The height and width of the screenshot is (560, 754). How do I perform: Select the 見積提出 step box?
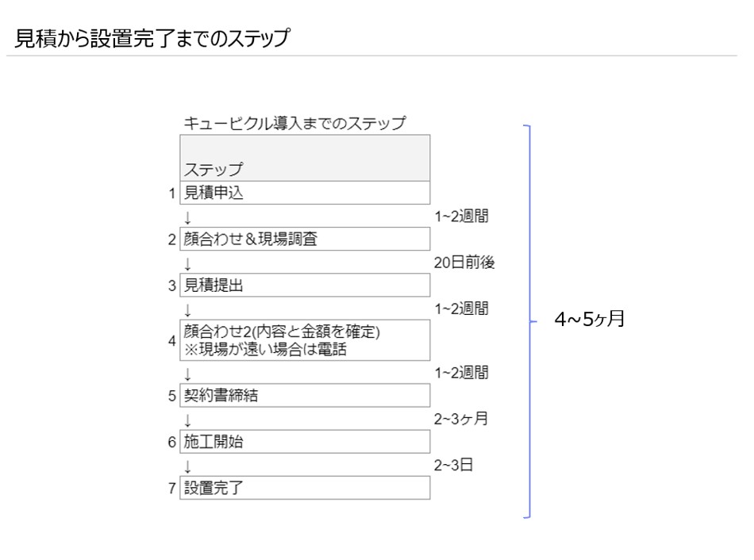[x=305, y=285]
